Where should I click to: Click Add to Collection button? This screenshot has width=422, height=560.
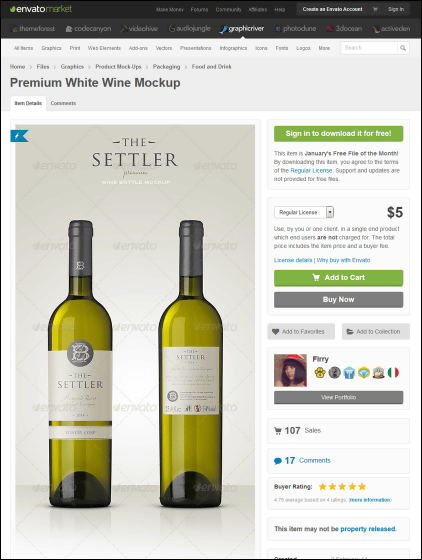[x=376, y=331]
